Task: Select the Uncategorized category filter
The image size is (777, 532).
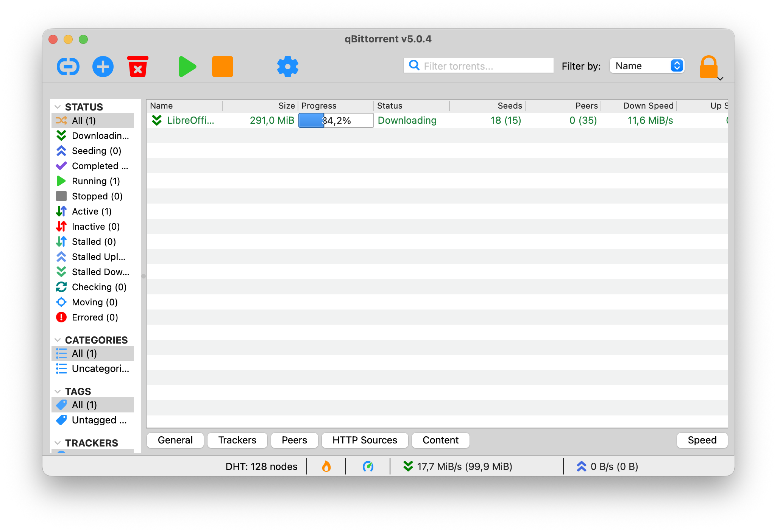Action: point(93,369)
